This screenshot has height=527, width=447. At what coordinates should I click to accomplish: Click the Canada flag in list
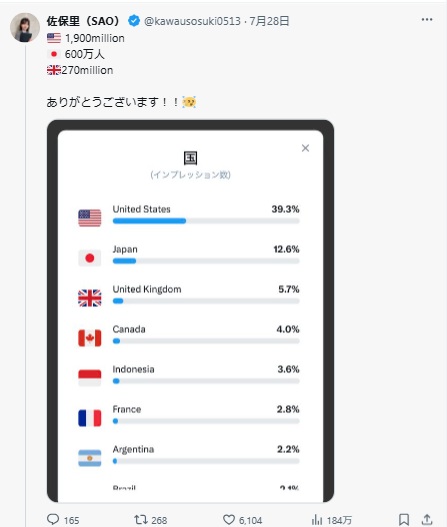(90, 338)
